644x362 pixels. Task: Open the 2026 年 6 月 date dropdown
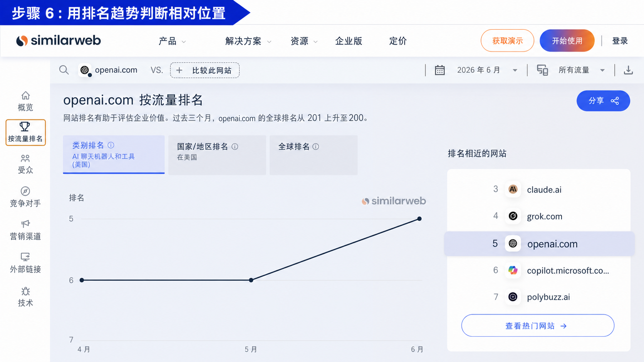click(x=487, y=70)
